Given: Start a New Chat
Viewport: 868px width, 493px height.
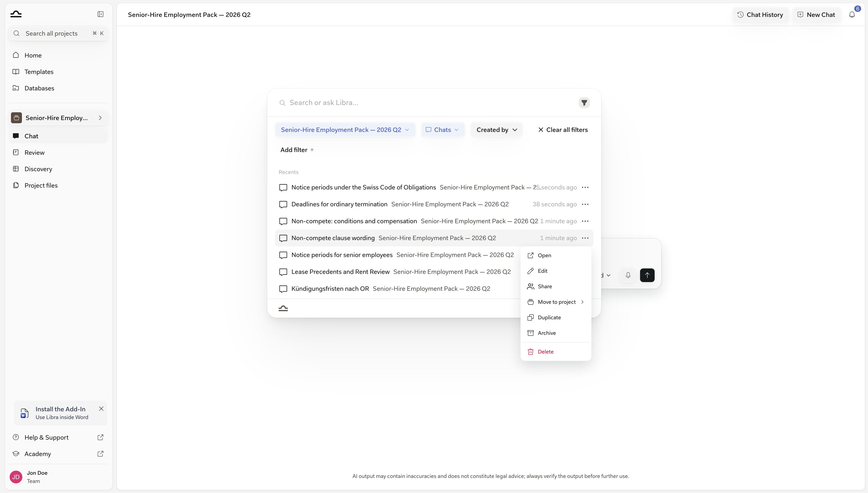Looking at the screenshot, I should (x=817, y=15).
